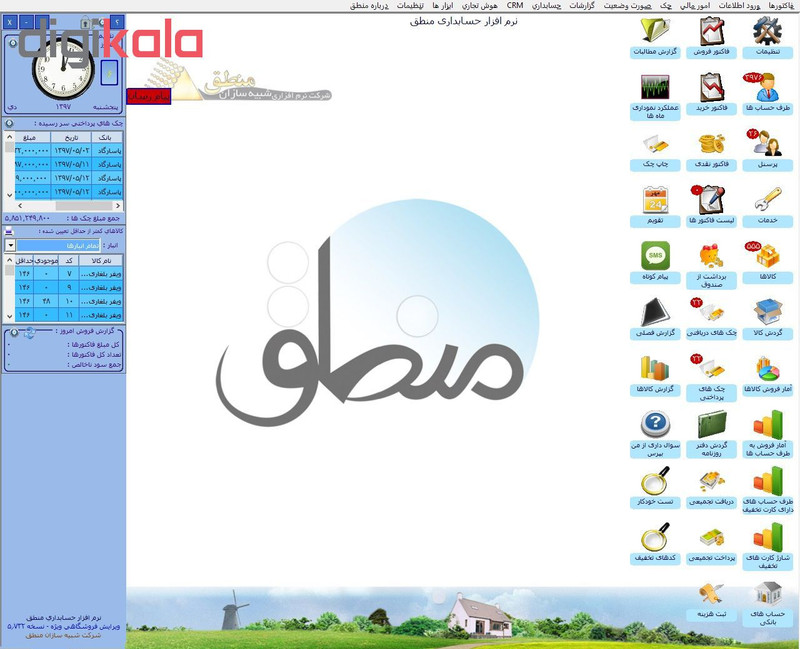Sort low-stock table by نام کالا header
This screenshot has width=800, height=649.
(101, 260)
